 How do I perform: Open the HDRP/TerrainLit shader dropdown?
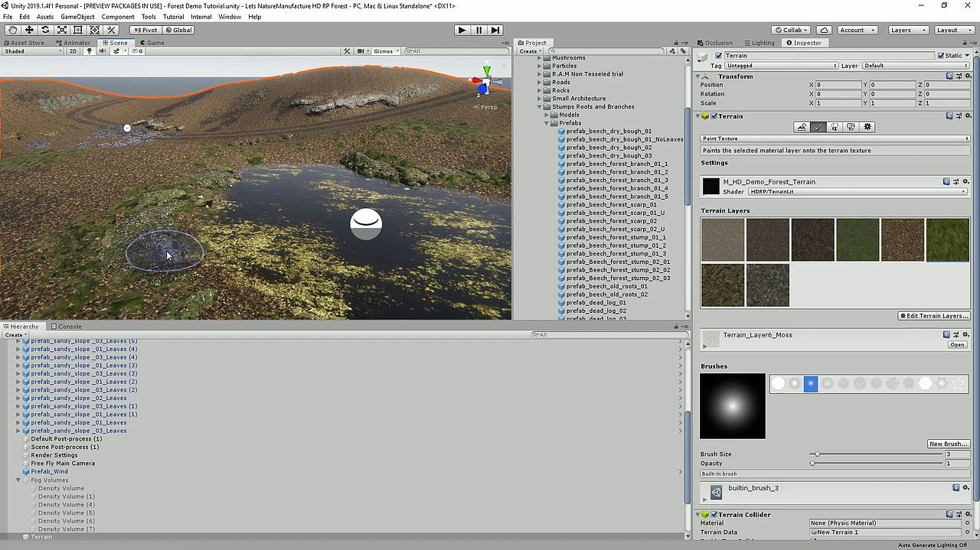(857, 191)
